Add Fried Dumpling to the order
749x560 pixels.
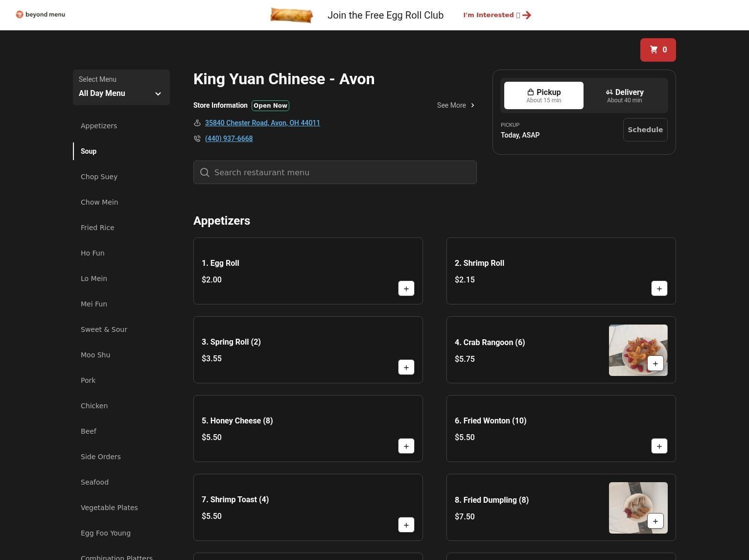coord(655,521)
